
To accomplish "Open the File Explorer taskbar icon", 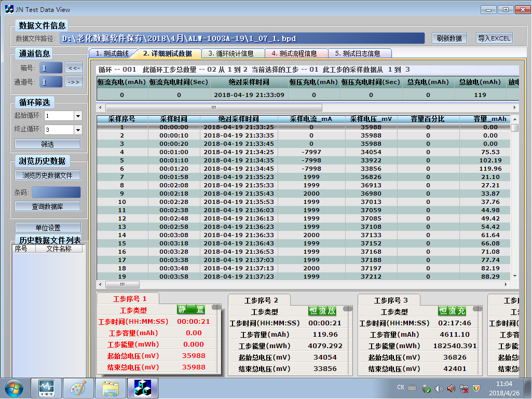I will coord(111,389).
